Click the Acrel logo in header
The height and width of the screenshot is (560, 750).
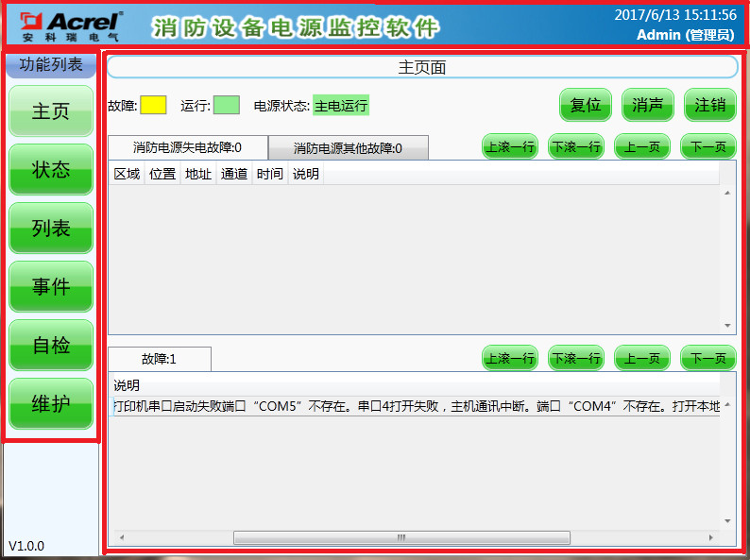(72, 25)
